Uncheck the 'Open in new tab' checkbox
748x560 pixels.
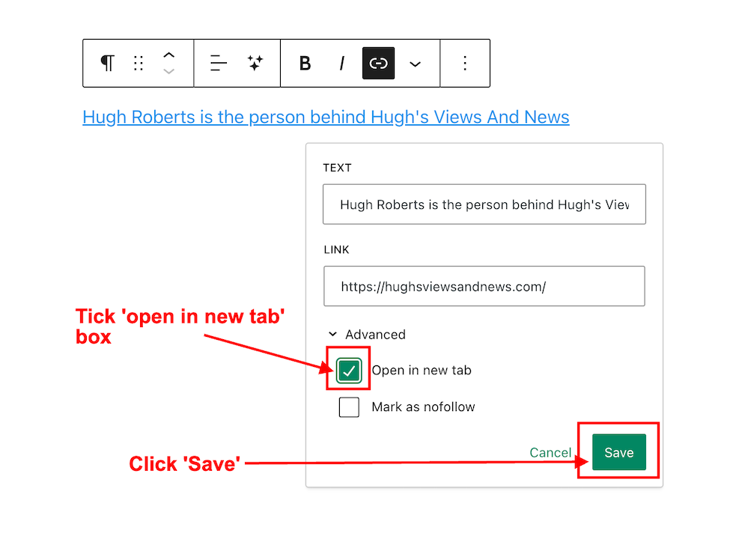point(349,371)
